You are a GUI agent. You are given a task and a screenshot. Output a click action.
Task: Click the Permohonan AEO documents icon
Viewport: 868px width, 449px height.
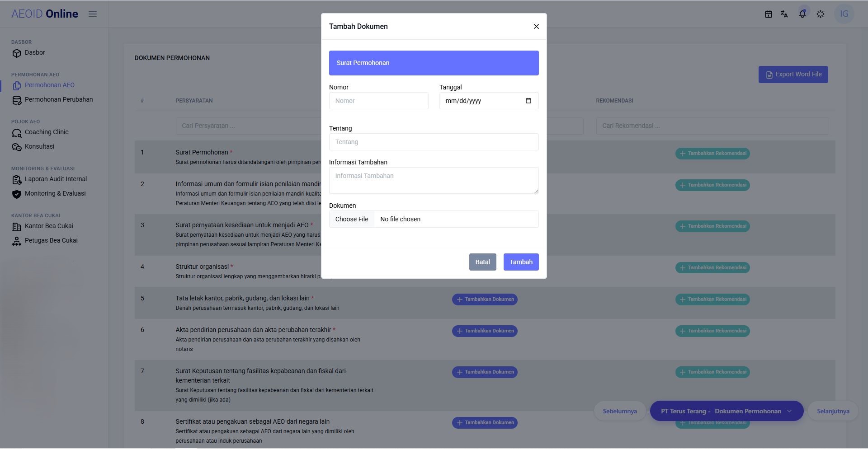coord(17,86)
